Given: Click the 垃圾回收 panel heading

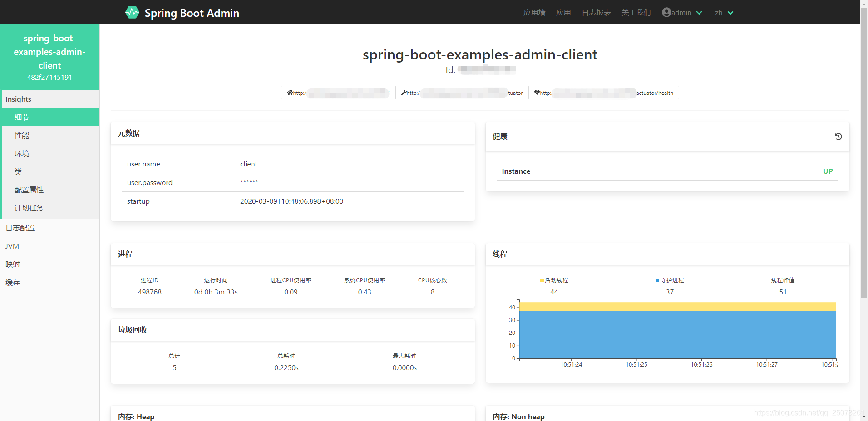Looking at the screenshot, I should [133, 330].
